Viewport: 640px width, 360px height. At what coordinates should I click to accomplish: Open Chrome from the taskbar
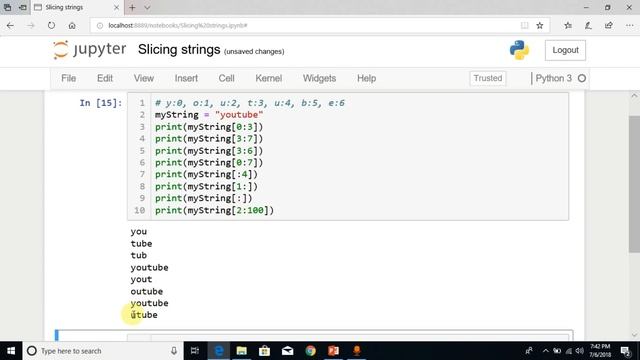pyautogui.click(x=311, y=351)
